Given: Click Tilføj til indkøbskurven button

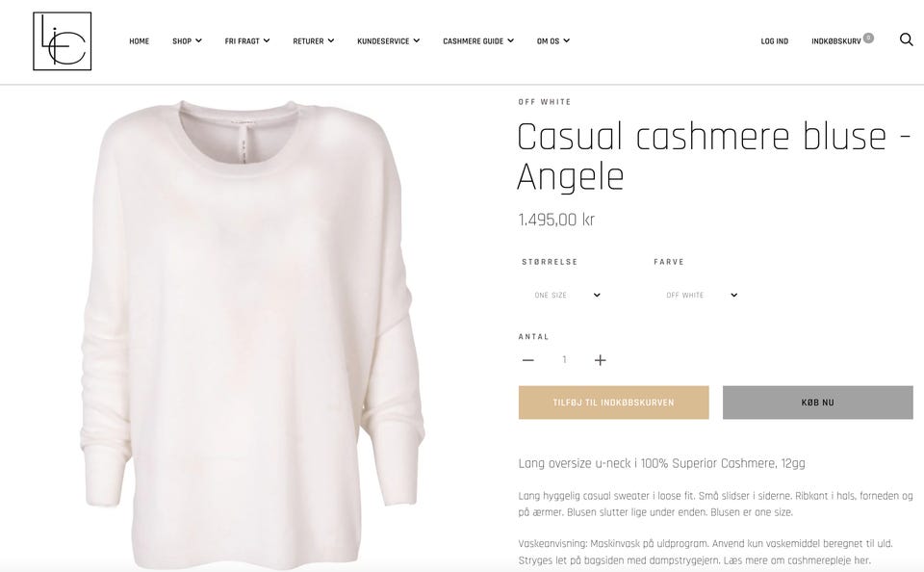Looking at the screenshot, I should (613, 403).
